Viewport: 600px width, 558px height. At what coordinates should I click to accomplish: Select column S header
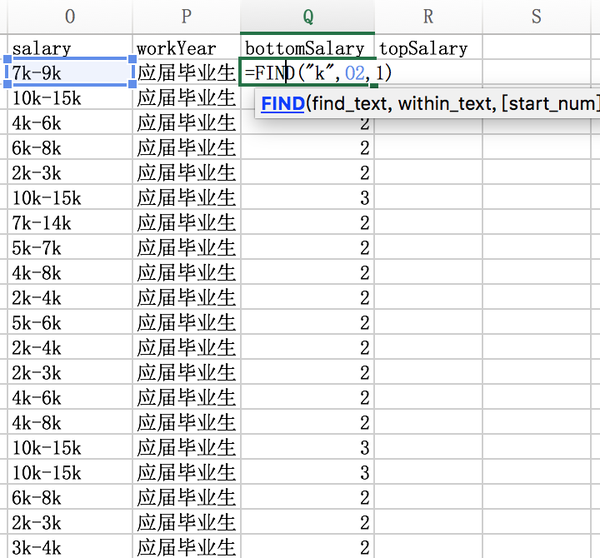536,16
